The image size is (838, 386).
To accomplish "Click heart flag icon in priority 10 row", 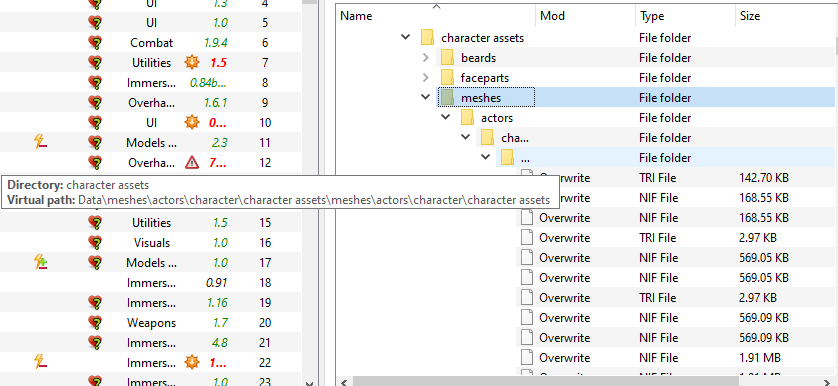I will point(95,123).
